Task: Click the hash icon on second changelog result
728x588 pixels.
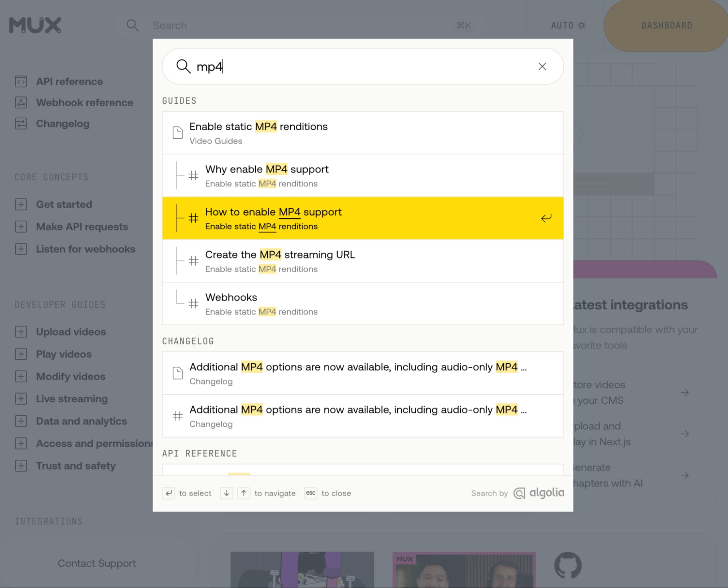Action: click(x=178, y=416)
